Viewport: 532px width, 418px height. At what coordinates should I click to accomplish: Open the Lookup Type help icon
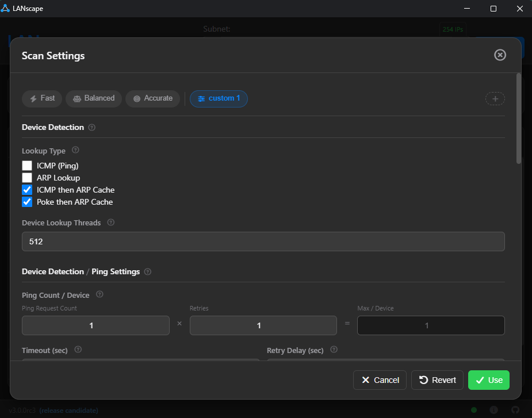point(75,151)
